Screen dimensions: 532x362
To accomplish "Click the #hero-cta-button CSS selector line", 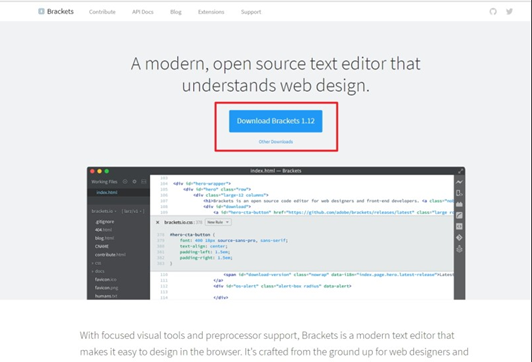I will coord(192,234).
